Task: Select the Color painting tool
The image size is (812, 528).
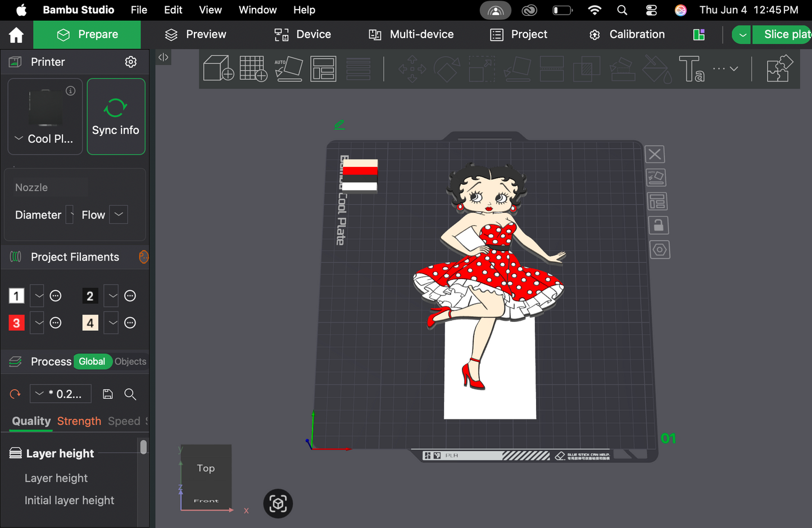Action: pyautogui.click(x=657, y=69)
